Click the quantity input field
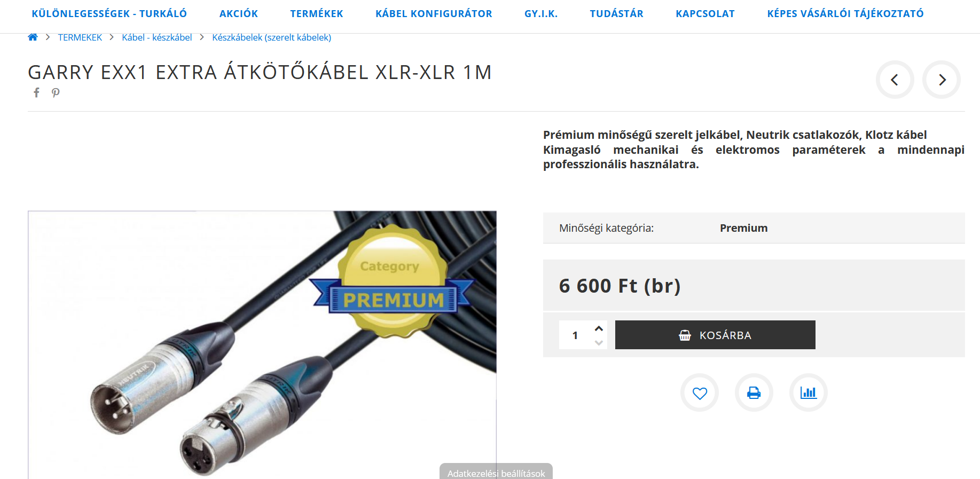Image resolution: width=980 pixels, height=479 pixels. 576,335
